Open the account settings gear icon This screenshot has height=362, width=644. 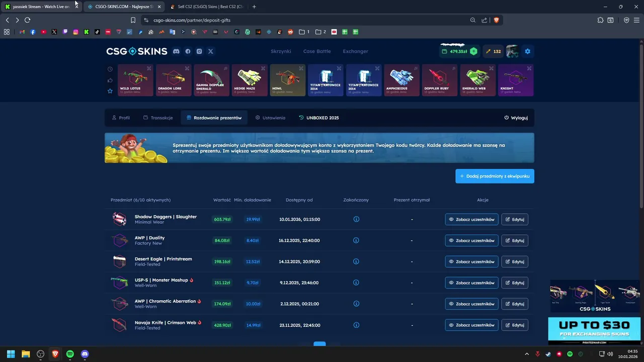(528, 51)
